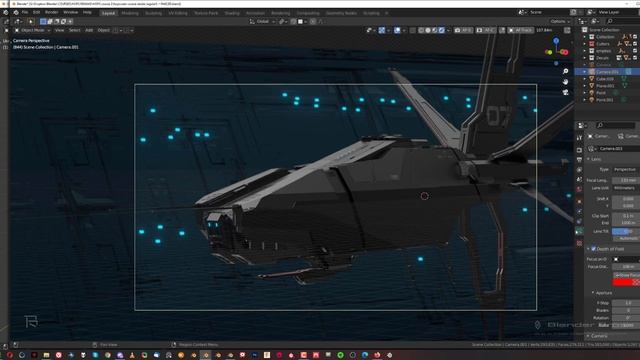
Task: Switch to the Layout workspace tab
Action: [109, 13]
